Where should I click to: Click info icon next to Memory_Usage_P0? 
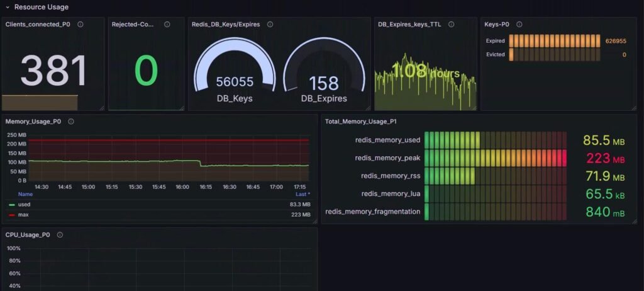point(71,122)
